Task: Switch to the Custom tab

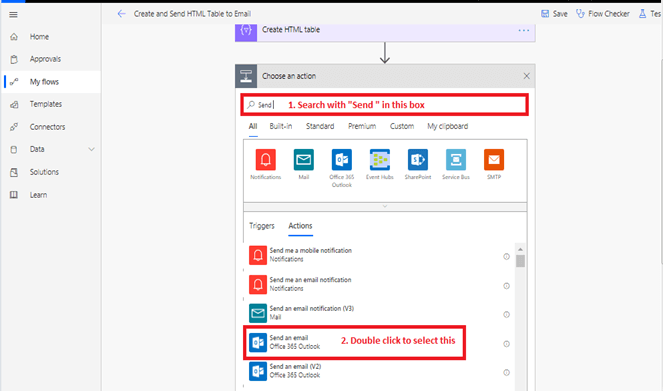Action: [402, 126]
